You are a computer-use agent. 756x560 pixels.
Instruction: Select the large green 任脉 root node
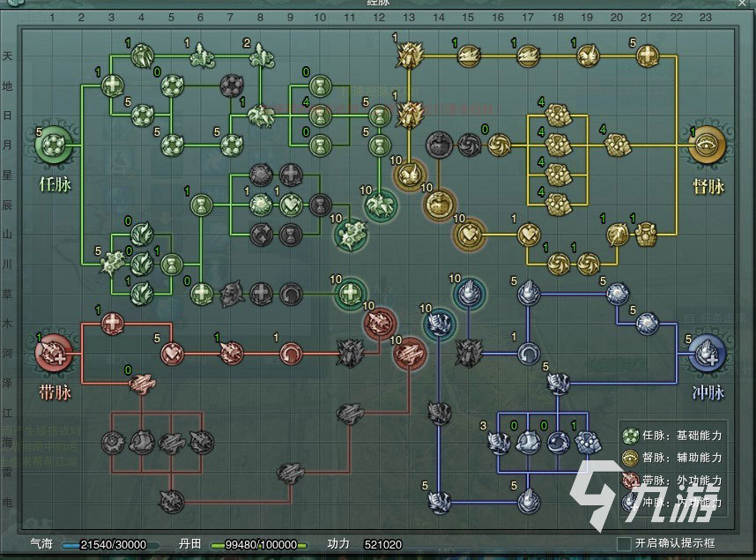[x=53, y=146]
